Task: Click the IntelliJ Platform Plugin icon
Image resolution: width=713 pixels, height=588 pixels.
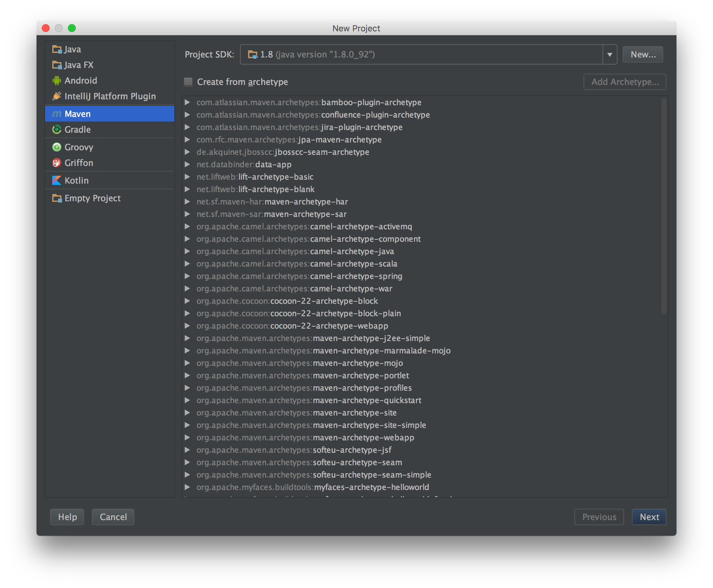Action: point(57,96)
